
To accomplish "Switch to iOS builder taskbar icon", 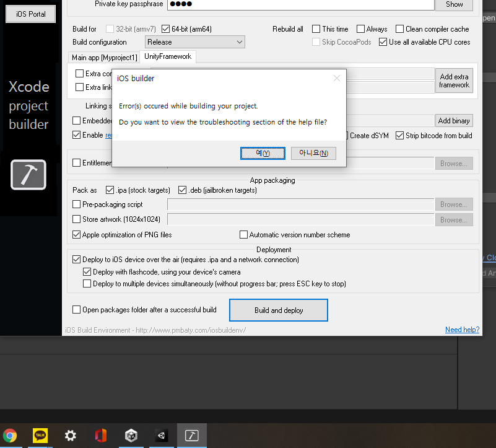I will pos(192,436).
